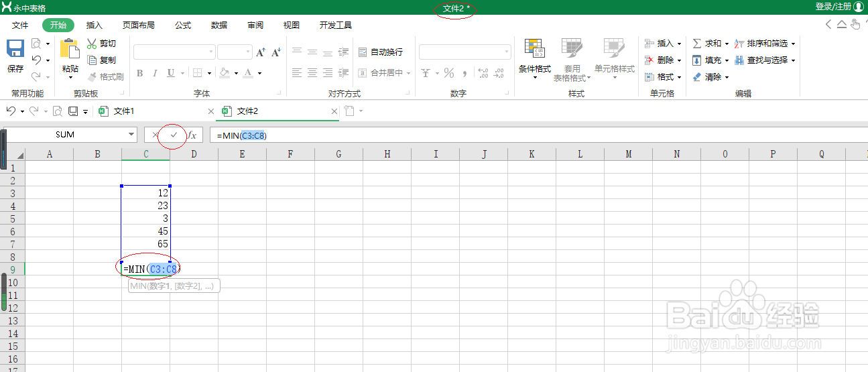Viewport: 868px width, 372px height.
Task: Close the 文件2 document tab
Action: [x=334, y=111]
